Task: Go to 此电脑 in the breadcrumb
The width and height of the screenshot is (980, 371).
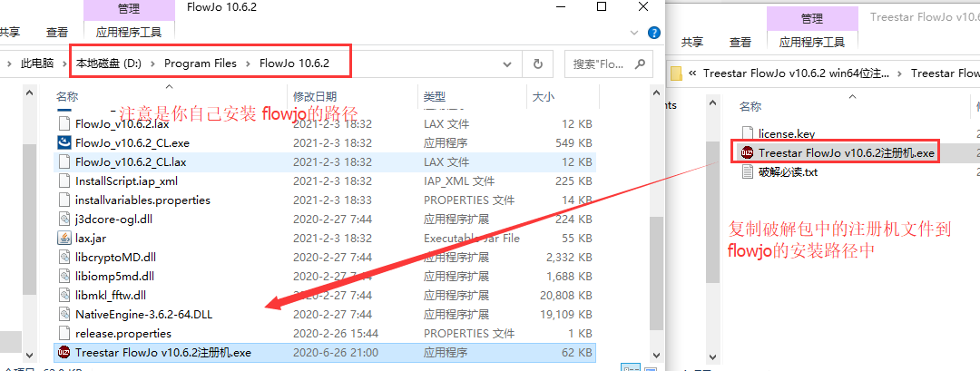Action: tap(37, 63)
